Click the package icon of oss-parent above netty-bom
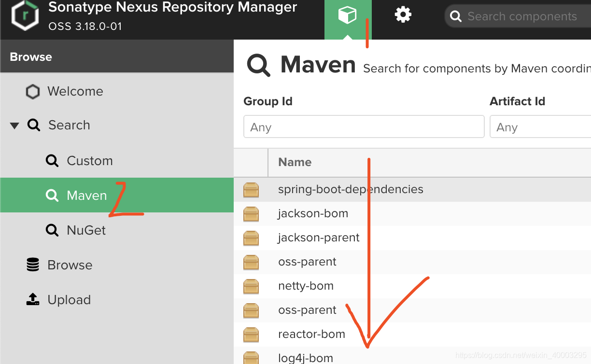 pos(251,262)
